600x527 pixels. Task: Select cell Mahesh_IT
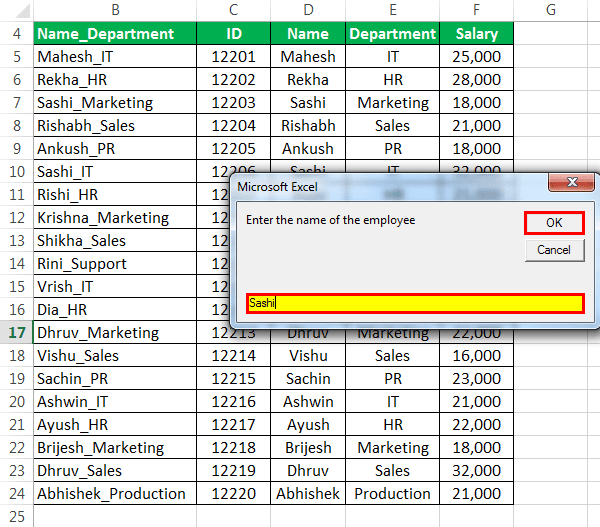115,57
